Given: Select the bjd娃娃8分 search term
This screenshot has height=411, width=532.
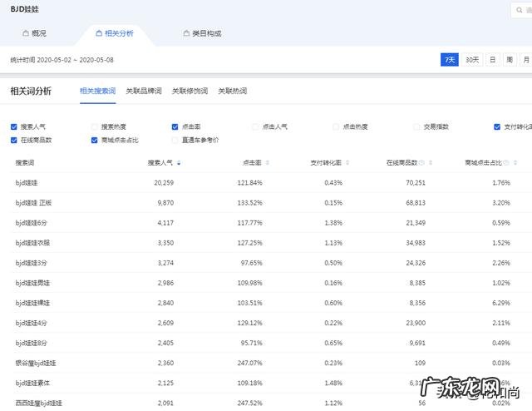Looking at the screenshot, I should (31, 343).
